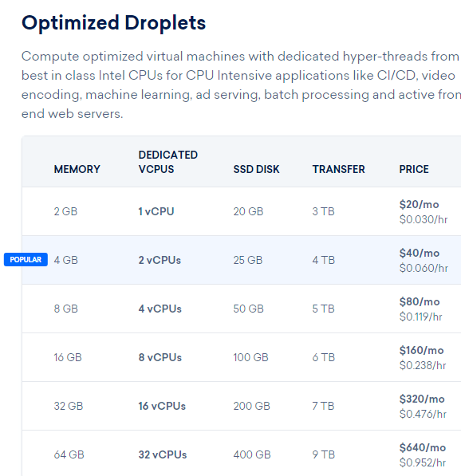
Task: Select the 2 GB memory plan row
Action: click(x=242, y=211)
